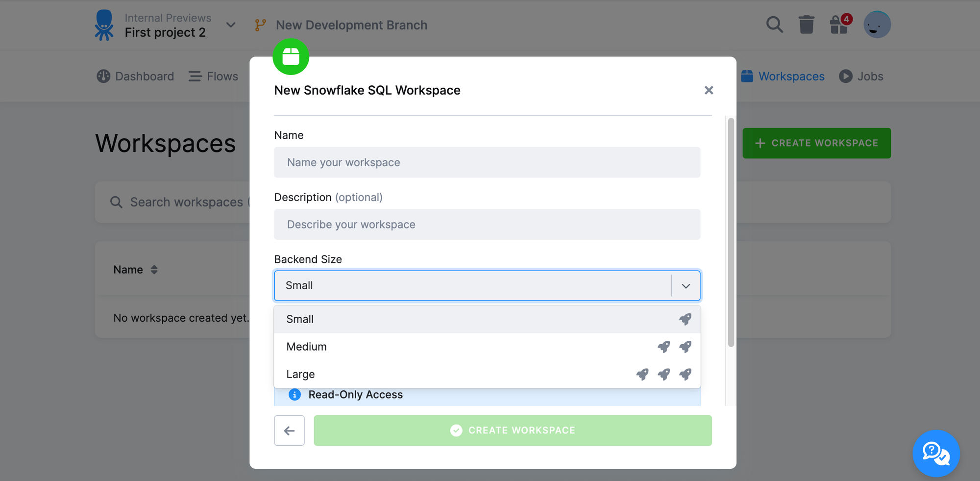Screen dimensions: 980x481
Task: Switch to the Dashboard tab
Action: (135, 76)
